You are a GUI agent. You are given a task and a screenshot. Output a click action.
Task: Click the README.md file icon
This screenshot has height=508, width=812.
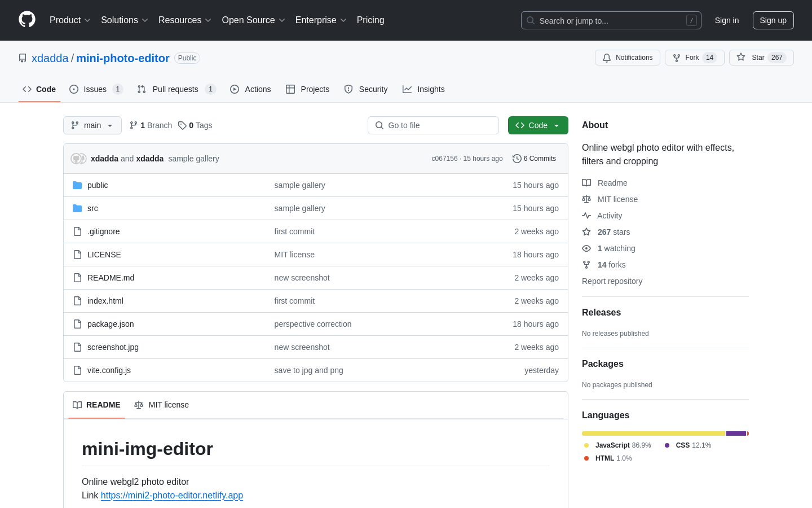click(77, 278)
